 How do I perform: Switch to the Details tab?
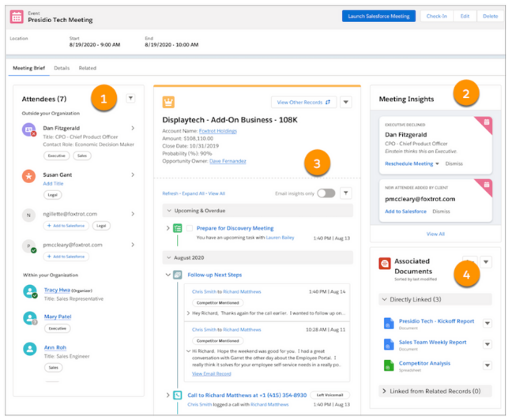(62, 68)
